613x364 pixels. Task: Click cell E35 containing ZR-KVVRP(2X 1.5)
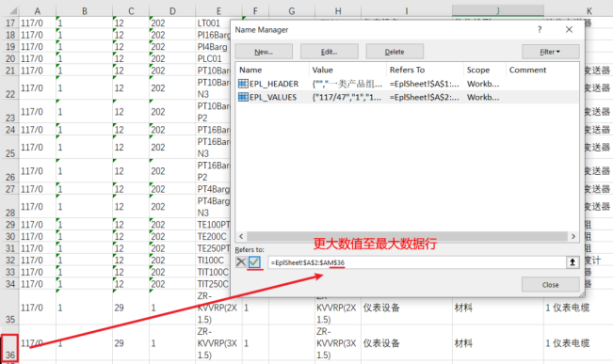[218, 308]
